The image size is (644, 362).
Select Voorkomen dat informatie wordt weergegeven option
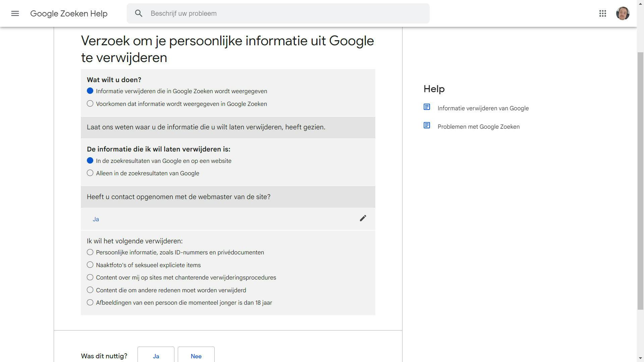[90, 104]
